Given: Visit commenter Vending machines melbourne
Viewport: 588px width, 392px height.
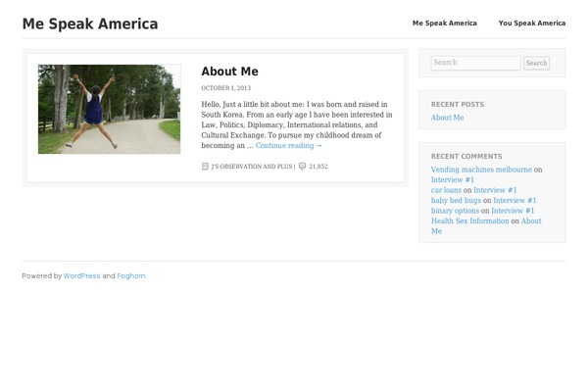Looking at the screenshot, I should tap(481, 170).
